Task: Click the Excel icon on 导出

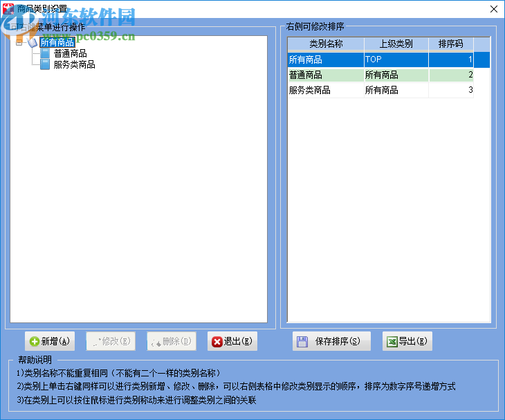Action: 392,341
